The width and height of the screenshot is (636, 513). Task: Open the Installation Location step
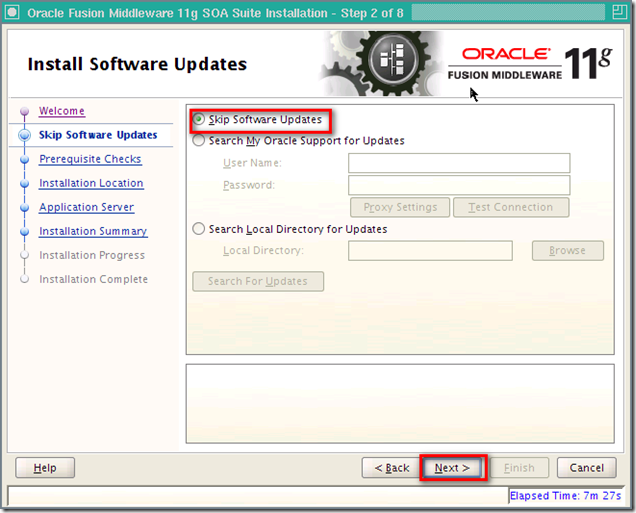click(x=91, y=183)
